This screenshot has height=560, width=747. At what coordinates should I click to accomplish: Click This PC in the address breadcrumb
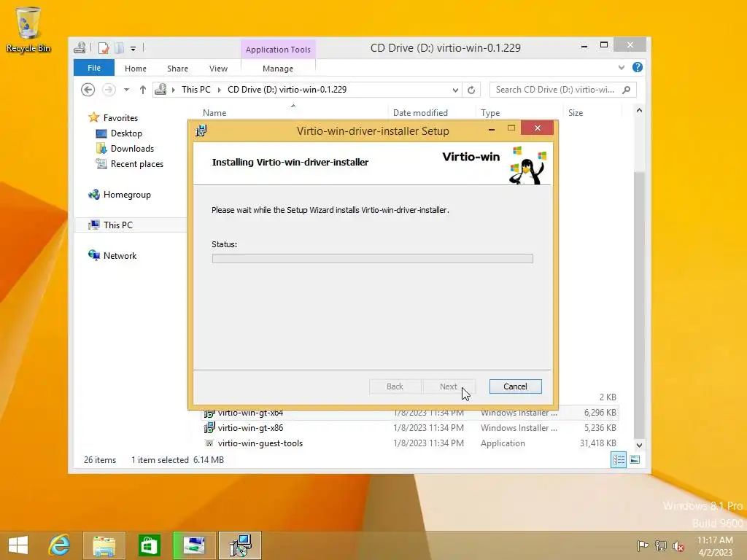click(x=196, y=90)
